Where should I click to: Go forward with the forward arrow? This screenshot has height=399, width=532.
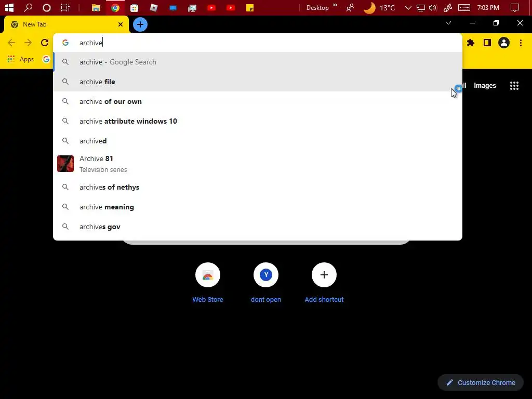28,43
